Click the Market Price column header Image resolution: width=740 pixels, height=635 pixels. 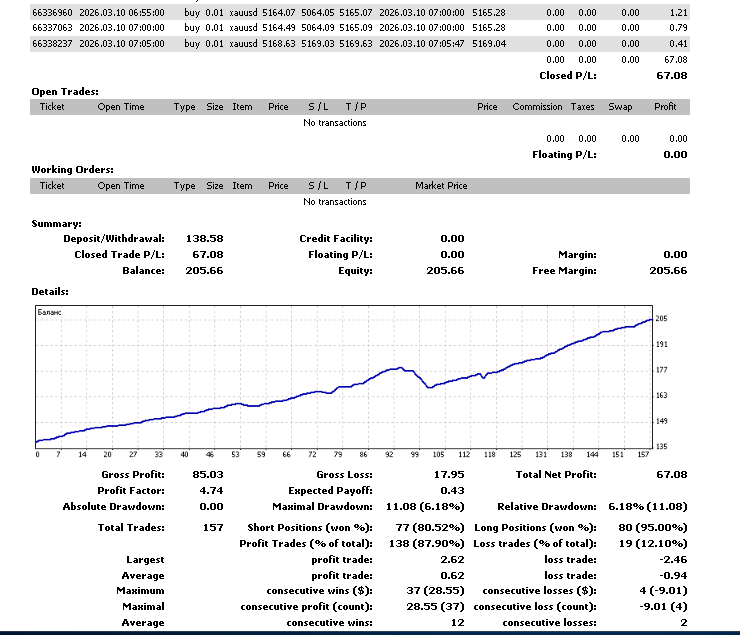441,186
